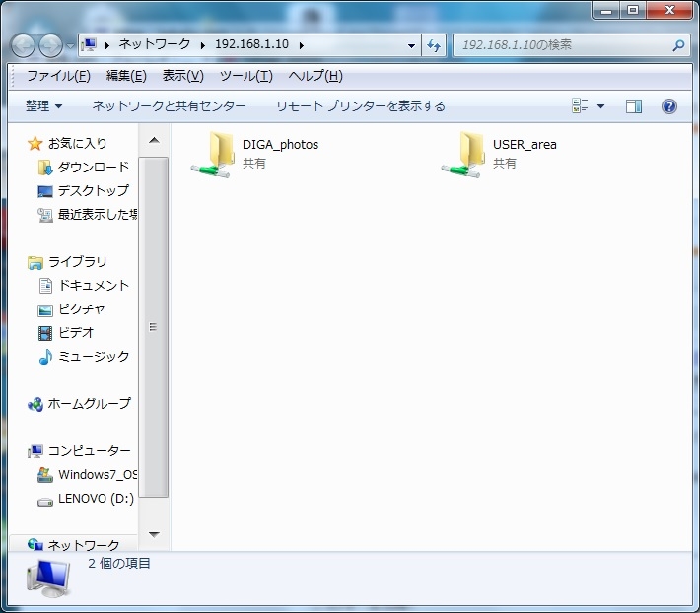Open デスクトップ in favorites
This screenshot has width=700, height=613.
pyautogui.click(x=94, y=190)
